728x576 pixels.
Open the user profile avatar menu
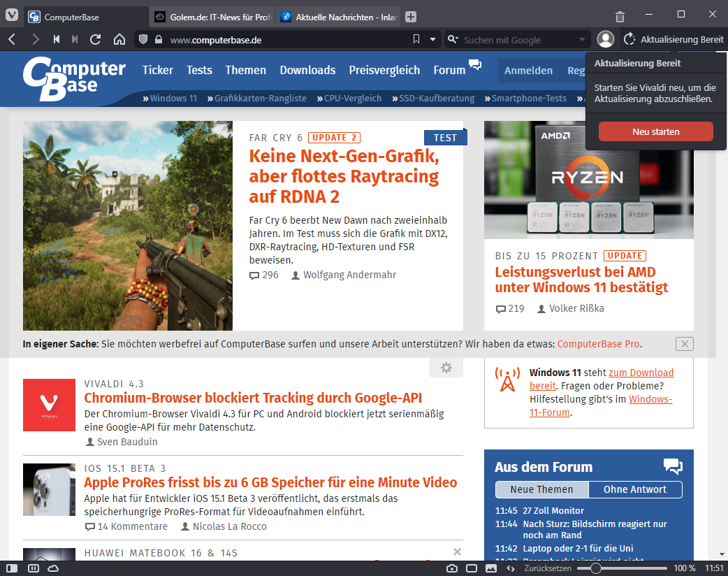coord(606,39)
